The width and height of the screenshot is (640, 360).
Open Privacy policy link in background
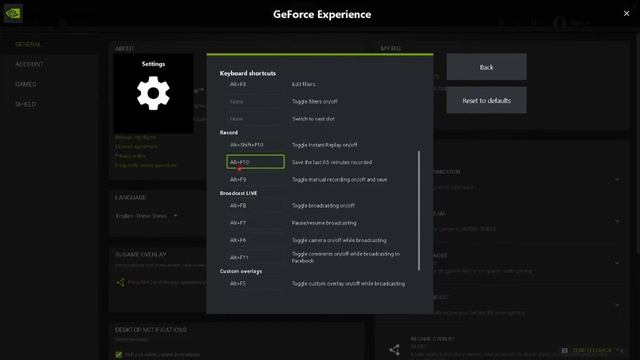pyautogui.click(x=130, y=156)
